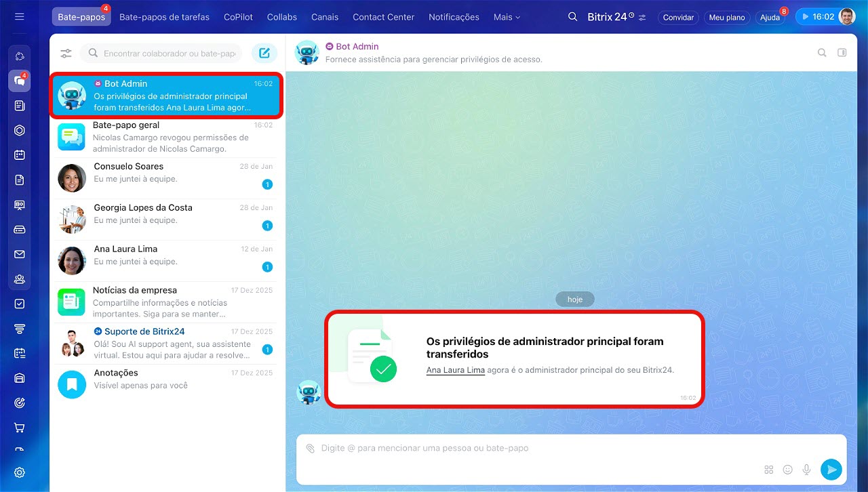868x492 pixels.
Task: Click the new chat compose icon
Action: (264, 53)
